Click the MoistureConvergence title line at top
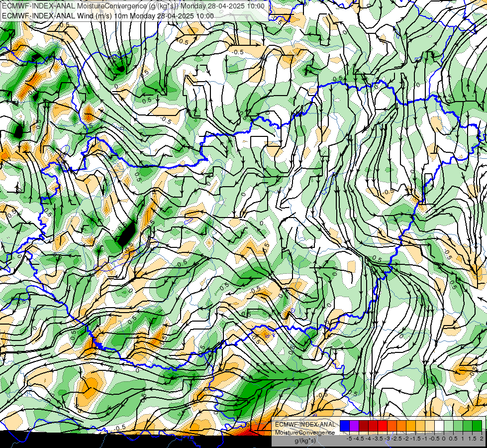Screen dimensions: 487x448 133,6
